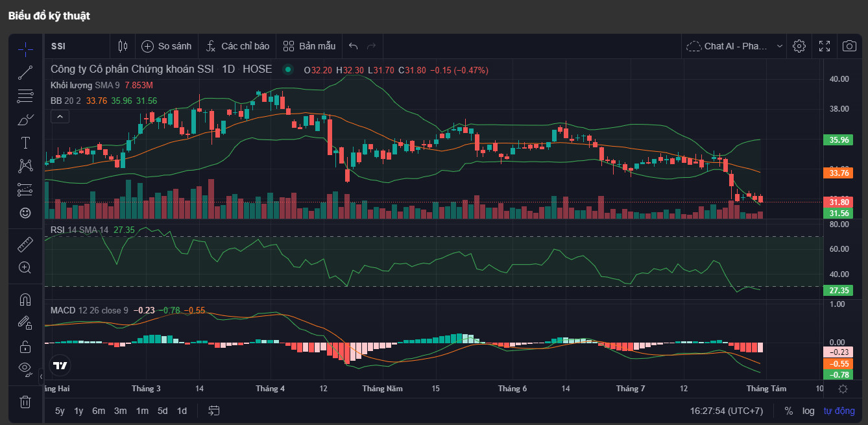Click the BB 20 2 indicator legend
Viewport: 868px width, 425px height.
point(66,101)
